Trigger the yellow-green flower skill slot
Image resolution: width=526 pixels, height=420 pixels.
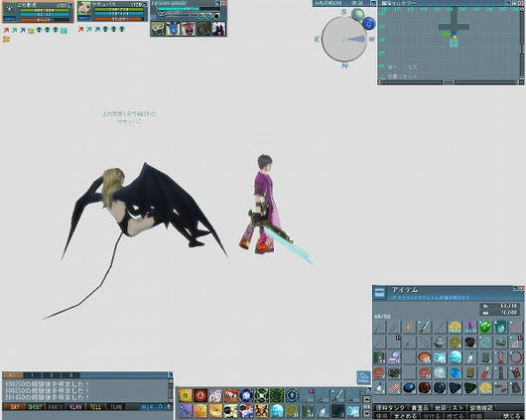pos(186,395)
